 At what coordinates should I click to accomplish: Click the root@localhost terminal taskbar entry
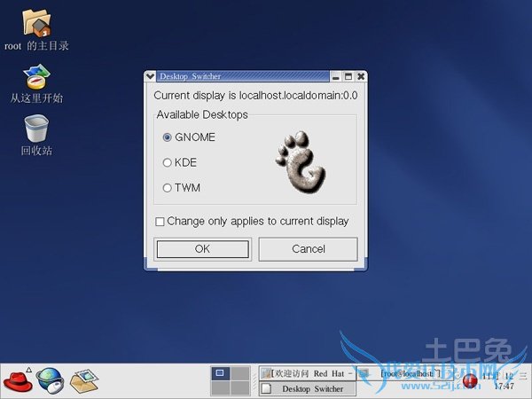404,373
